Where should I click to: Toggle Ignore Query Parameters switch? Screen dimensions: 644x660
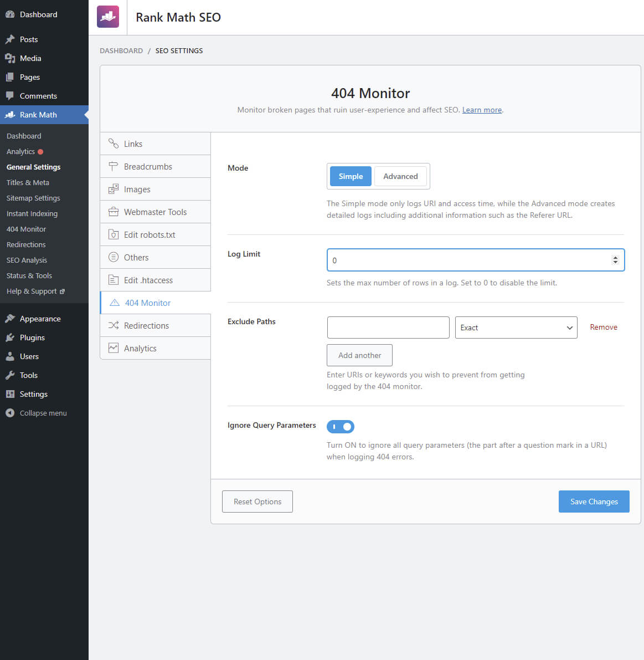click(341, 426)
